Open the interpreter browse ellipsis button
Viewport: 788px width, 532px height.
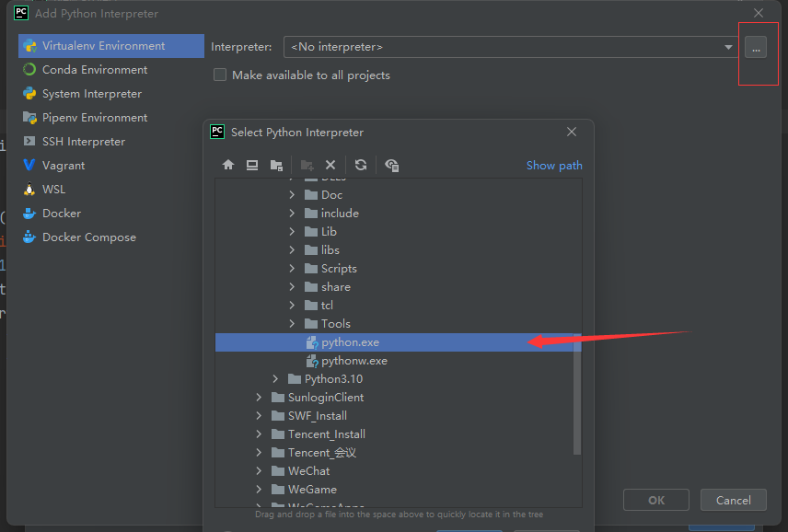(756, 47)
